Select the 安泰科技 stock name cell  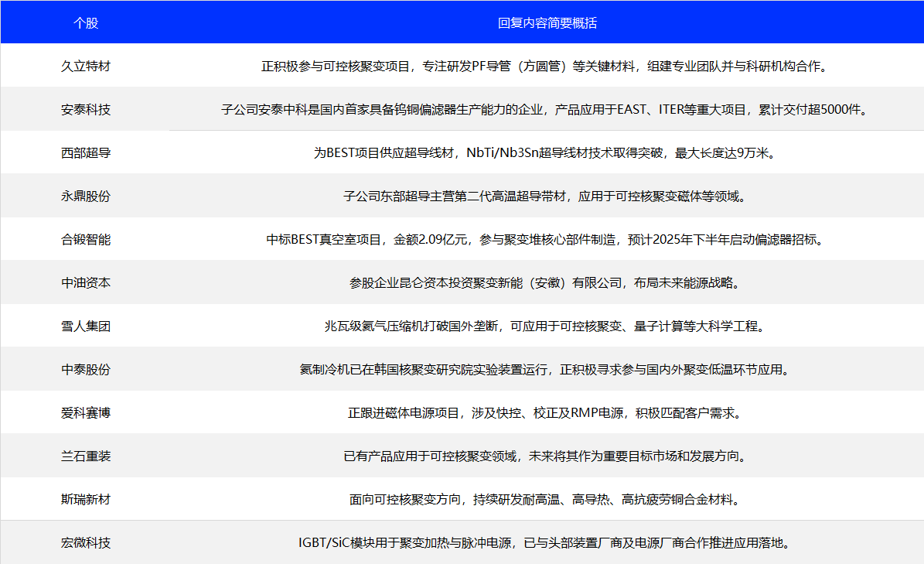coord(86,109)
